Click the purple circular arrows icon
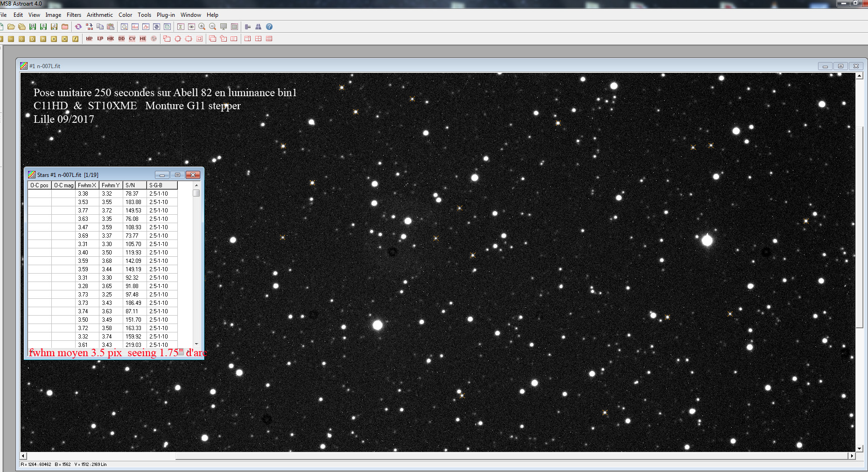Image resolution: width=868 pixels, height=472 pixels. [x=78, y=27]
